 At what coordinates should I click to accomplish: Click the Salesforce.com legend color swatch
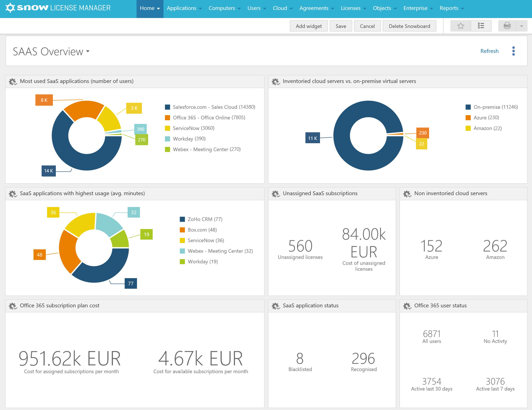tap(167, 107)
